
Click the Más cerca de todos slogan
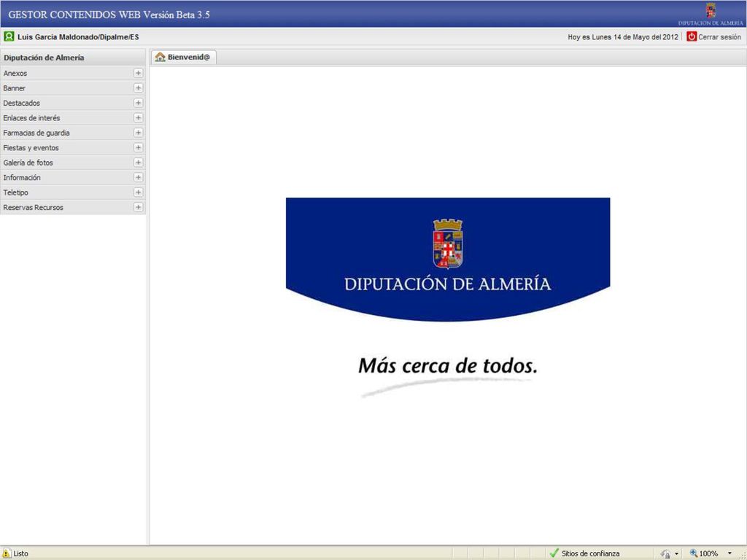[448, 366]
